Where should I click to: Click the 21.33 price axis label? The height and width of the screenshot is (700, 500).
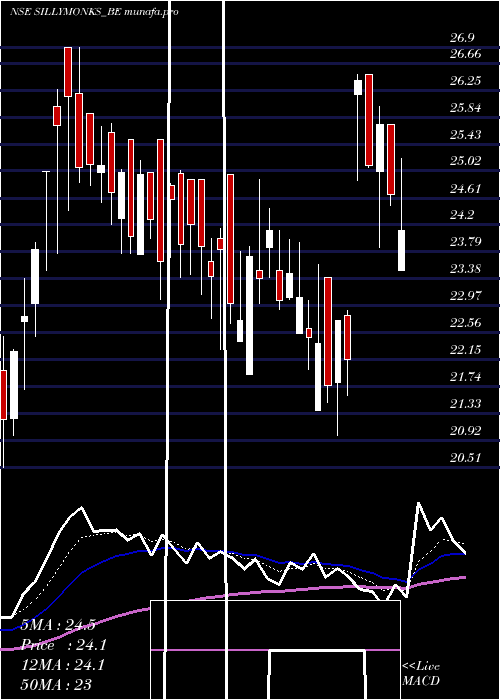coord(465,404)
